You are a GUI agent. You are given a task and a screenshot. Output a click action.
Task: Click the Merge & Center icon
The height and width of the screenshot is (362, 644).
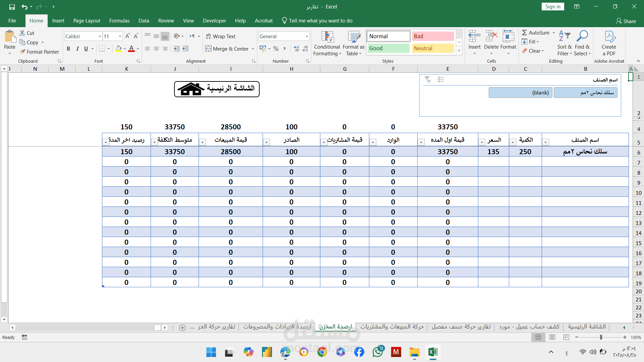pyautogui.click(x=209, y=49)
